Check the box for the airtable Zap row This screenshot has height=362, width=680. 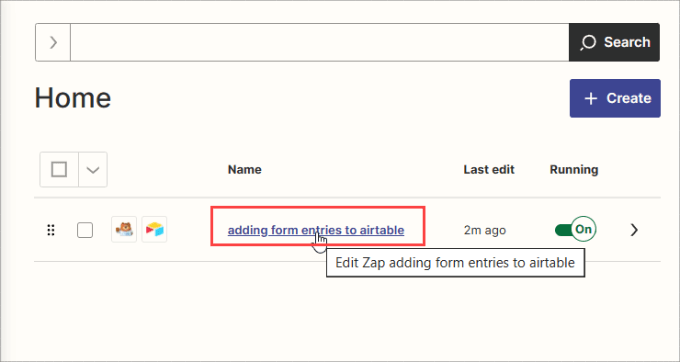click(x=85, y=230)
